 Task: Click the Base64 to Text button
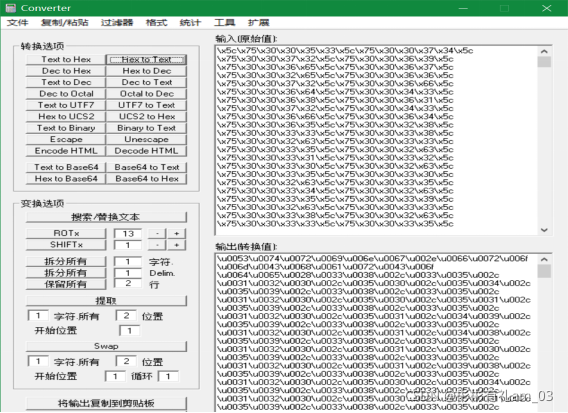tap(146, 167)
